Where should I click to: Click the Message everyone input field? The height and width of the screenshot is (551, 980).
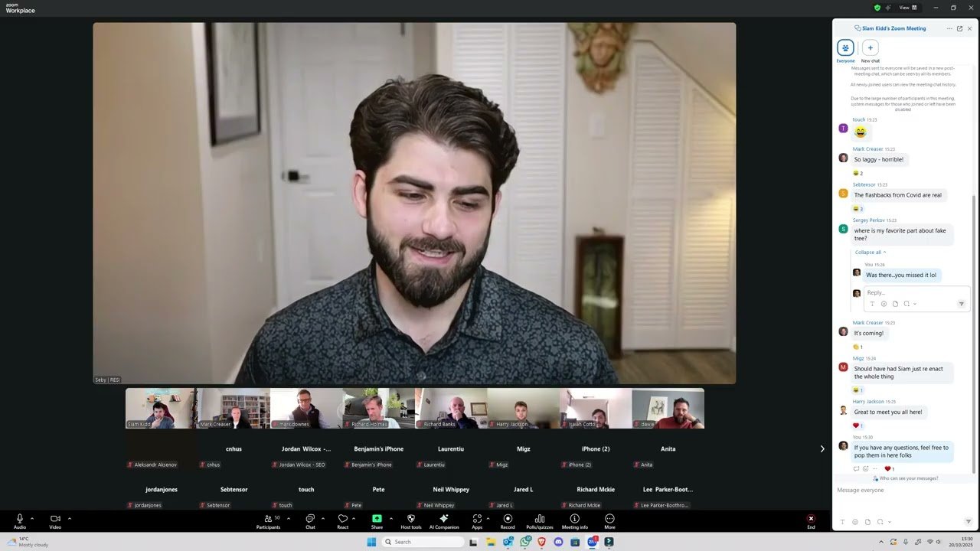click(905, 490)
